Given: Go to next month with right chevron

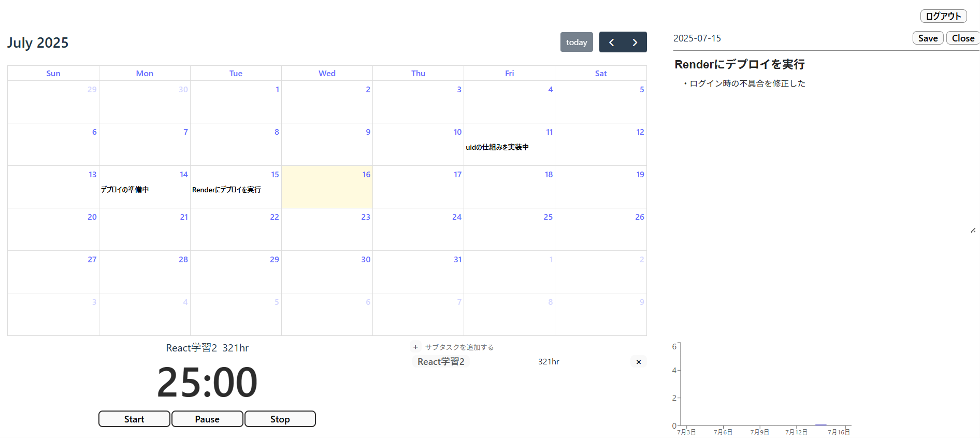Looking at the screenshot, I should 635,43.
